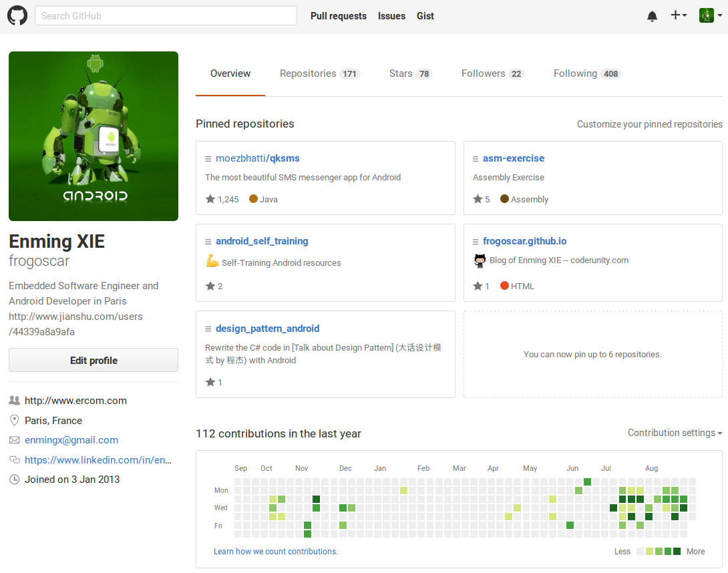This screenshot has height=573, width=728.
Task: Open the Following tab
Action: pos(586,73)
